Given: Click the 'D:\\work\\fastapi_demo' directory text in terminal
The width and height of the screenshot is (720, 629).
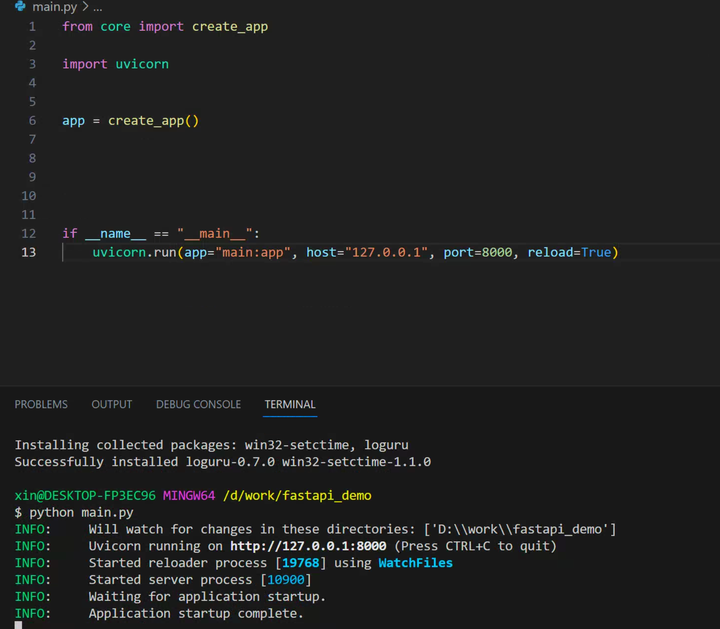Looking at the screenshot, I should coord(520,529).
